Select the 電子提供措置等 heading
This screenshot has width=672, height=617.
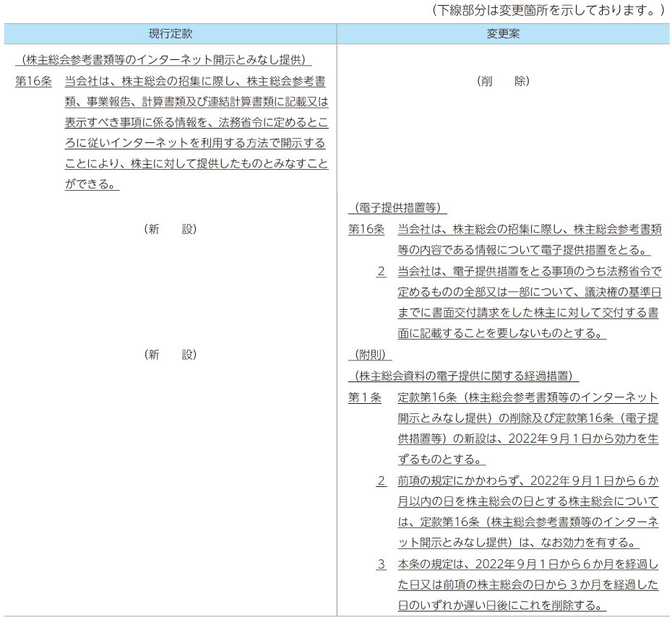pos(397,208)
